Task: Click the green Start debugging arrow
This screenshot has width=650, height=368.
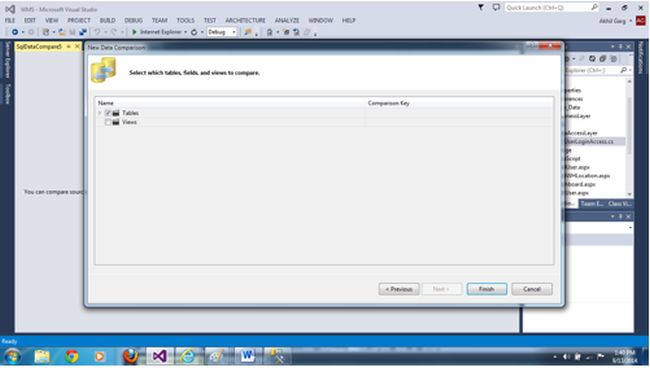Action: pos(134,32)
